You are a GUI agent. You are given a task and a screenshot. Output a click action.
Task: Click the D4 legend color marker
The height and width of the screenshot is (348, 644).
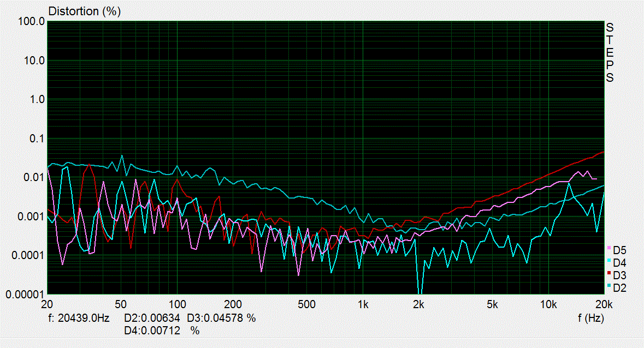coord(609,261)
